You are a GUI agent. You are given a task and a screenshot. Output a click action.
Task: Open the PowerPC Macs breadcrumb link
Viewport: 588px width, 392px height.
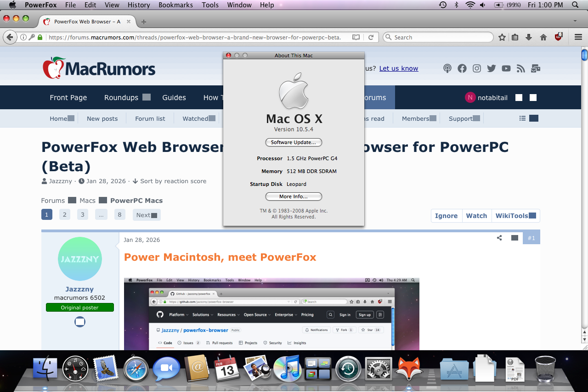coord(136,201)
